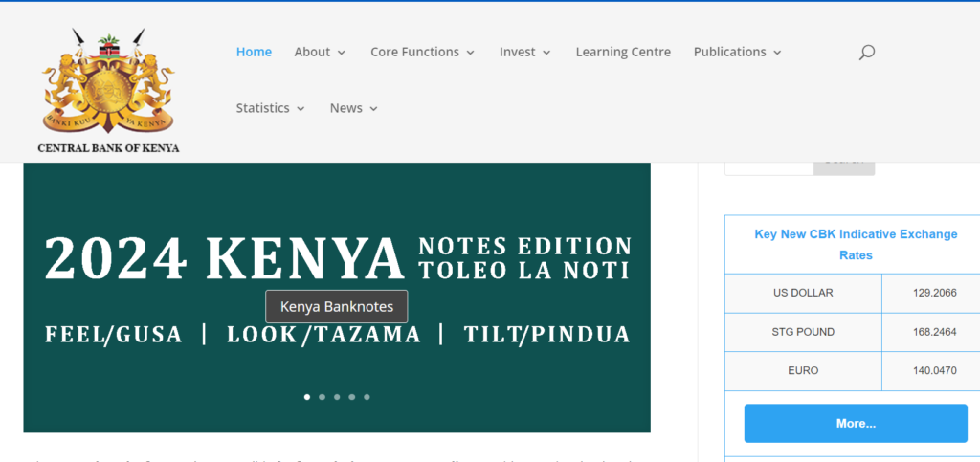
Task: Open the search magnifier icon
Action: point(866,53)
